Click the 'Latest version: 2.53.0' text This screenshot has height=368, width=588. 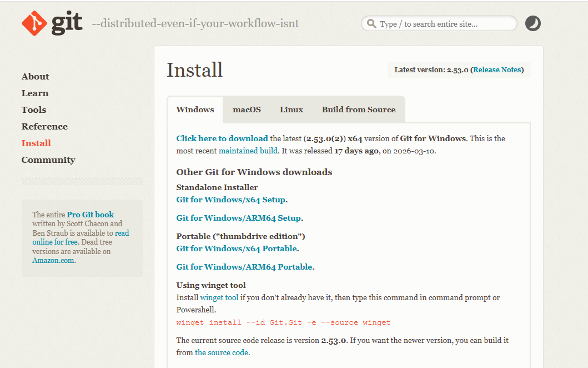[431, 70]
